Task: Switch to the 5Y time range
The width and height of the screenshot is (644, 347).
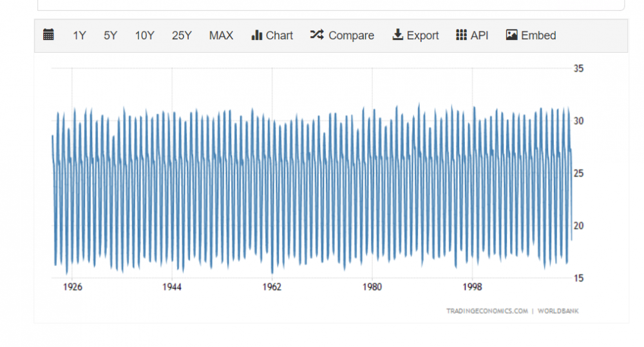Action: coord(111,36)
